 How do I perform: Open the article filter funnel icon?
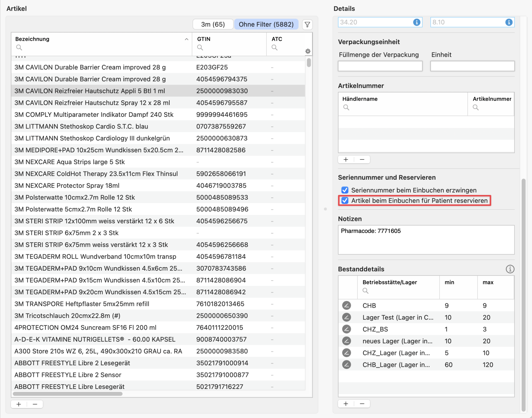click(307, 25)
